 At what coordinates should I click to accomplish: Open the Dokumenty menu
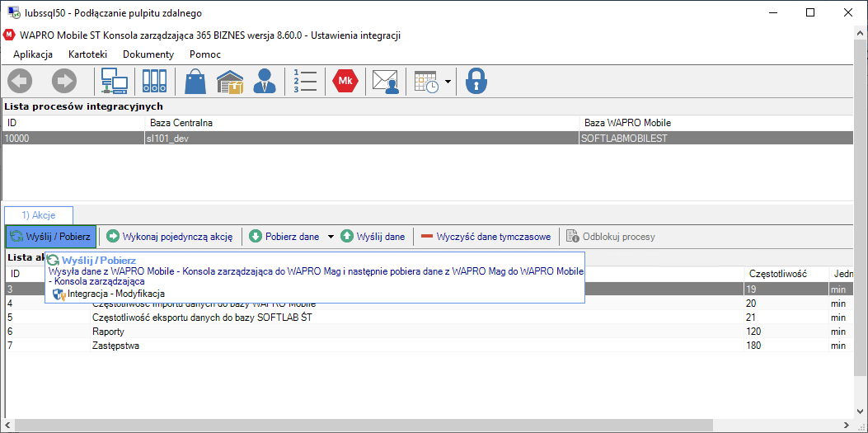click(x=148, y=54)
